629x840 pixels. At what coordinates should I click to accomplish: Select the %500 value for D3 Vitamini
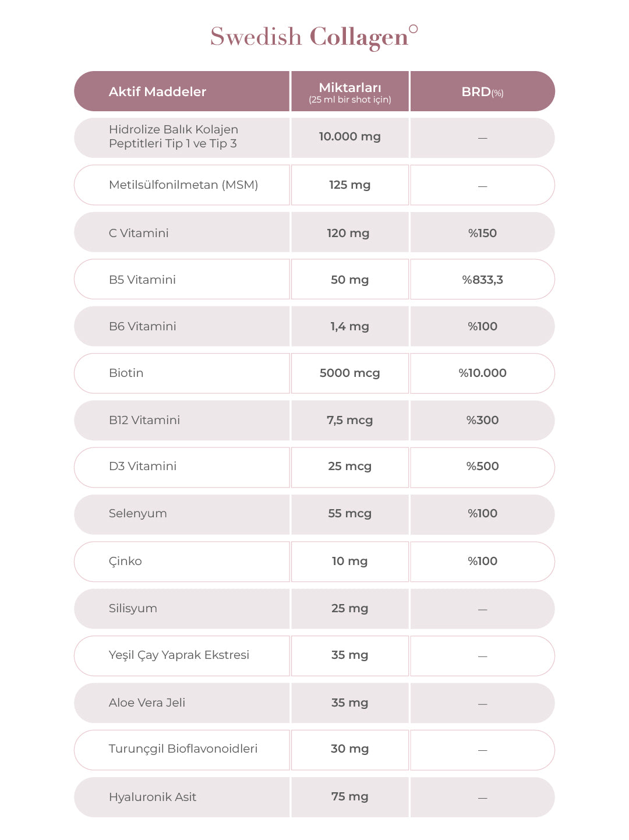[x=482, y=467]
